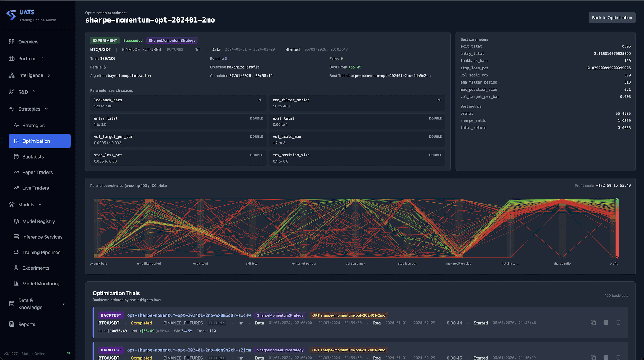Click the SharpeMomentumStrategy tag in the experiment header
The height and width of the screenshot is (360, 644).
[x=172, y=41]
